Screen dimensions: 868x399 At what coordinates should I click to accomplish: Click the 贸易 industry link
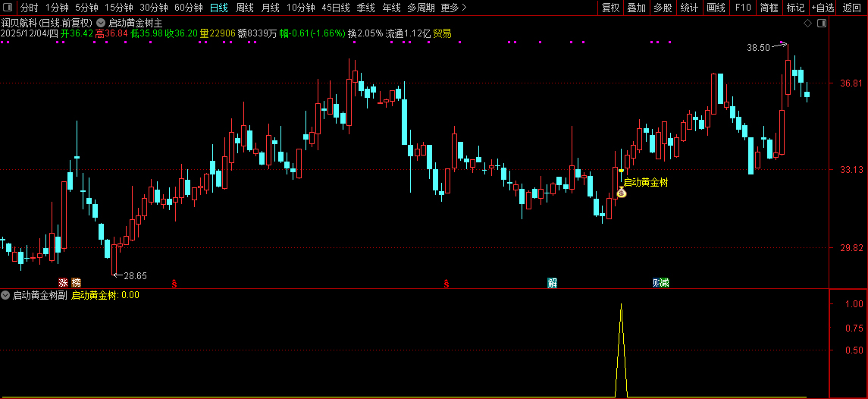pos(442,34)
